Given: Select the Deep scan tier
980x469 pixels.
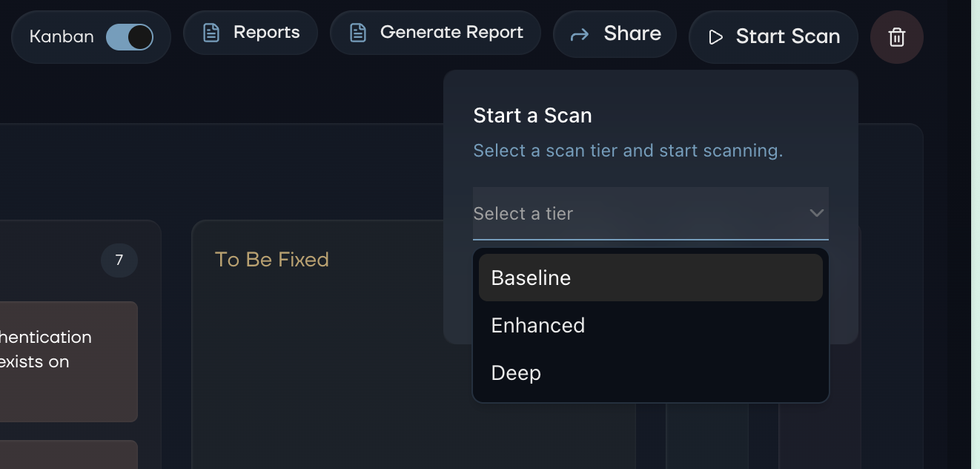Looking at the screenshot, I should point(651,373).
